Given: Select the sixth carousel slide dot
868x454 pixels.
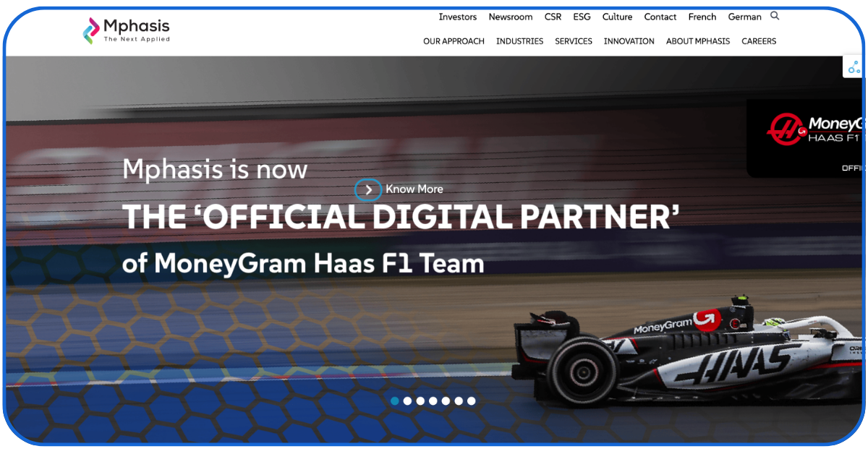Looking at the screenshot, I should 459,401.
